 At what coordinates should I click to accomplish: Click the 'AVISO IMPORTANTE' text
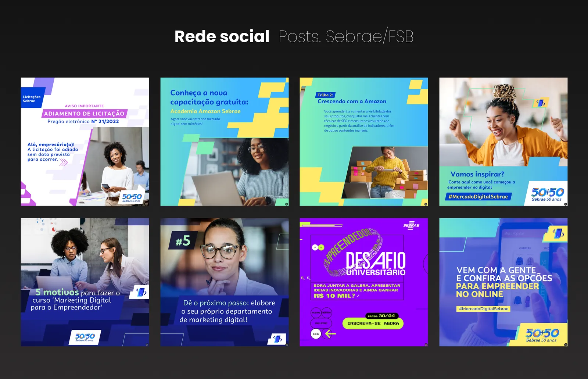[x=84, y=106]
